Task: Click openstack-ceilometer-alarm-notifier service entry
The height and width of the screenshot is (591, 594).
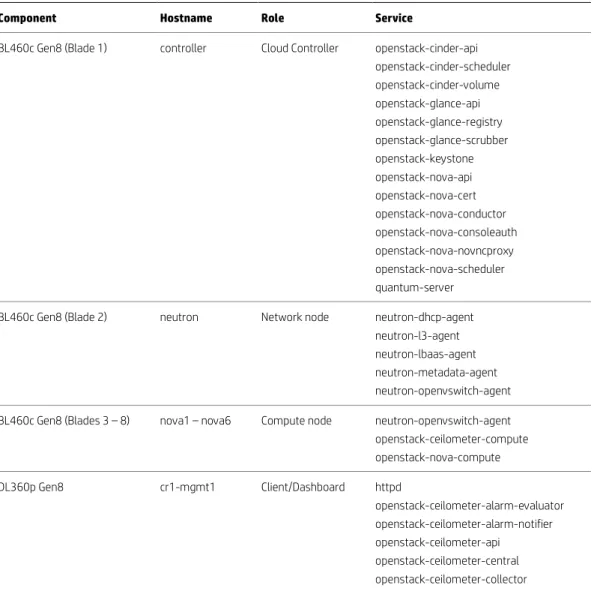Action: [464, 524]
